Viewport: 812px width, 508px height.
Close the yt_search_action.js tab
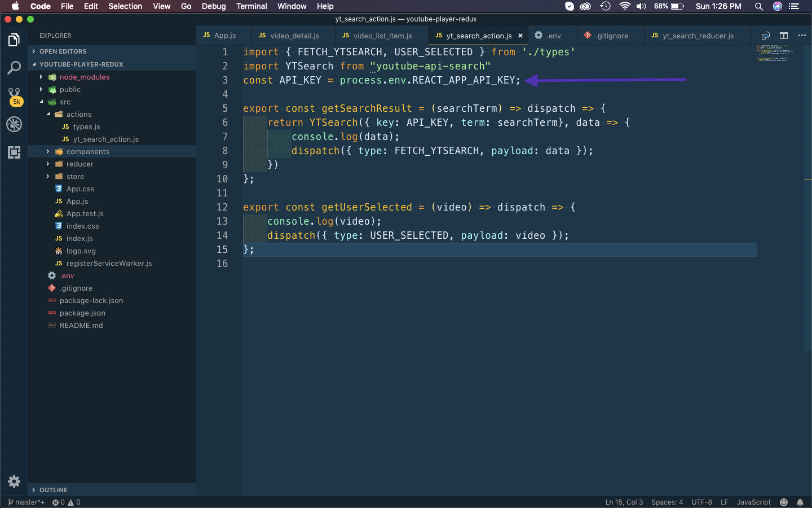point(520,36)
